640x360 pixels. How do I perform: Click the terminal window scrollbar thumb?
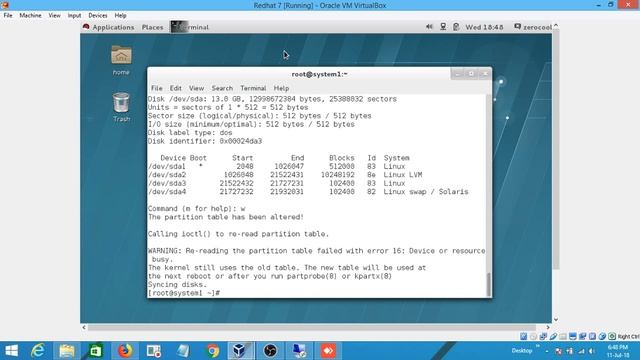[489, 284]
